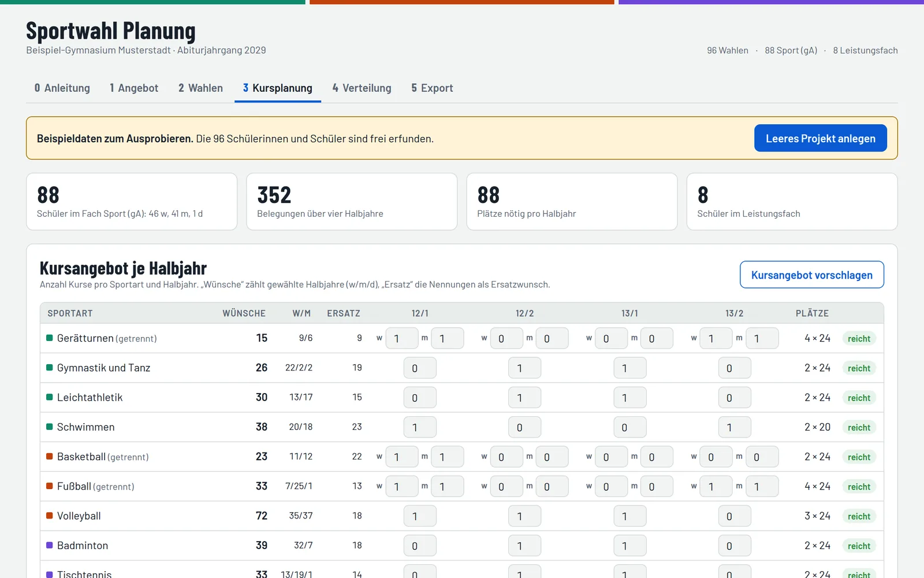
Task: Click Leichtathletik 12/1 course count field
Action: (x=420, y=398)
